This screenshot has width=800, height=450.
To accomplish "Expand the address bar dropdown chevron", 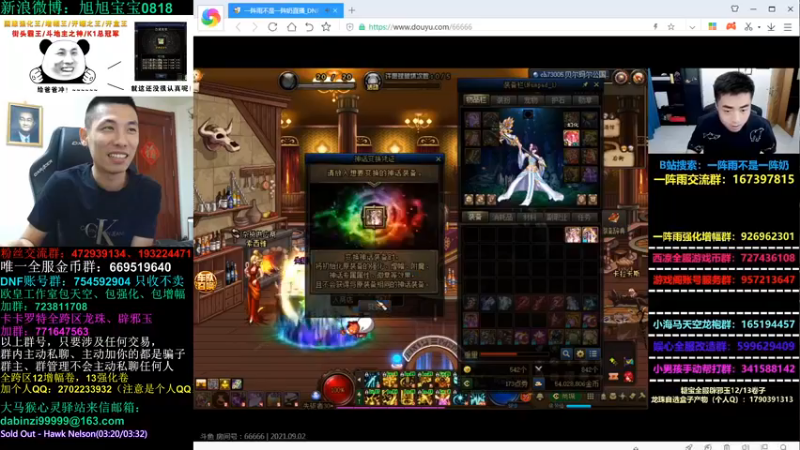I will [x=692, y=27].
